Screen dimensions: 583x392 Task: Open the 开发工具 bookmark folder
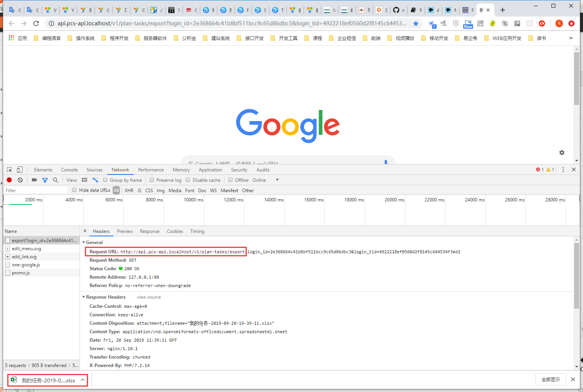tap(284, 38)
